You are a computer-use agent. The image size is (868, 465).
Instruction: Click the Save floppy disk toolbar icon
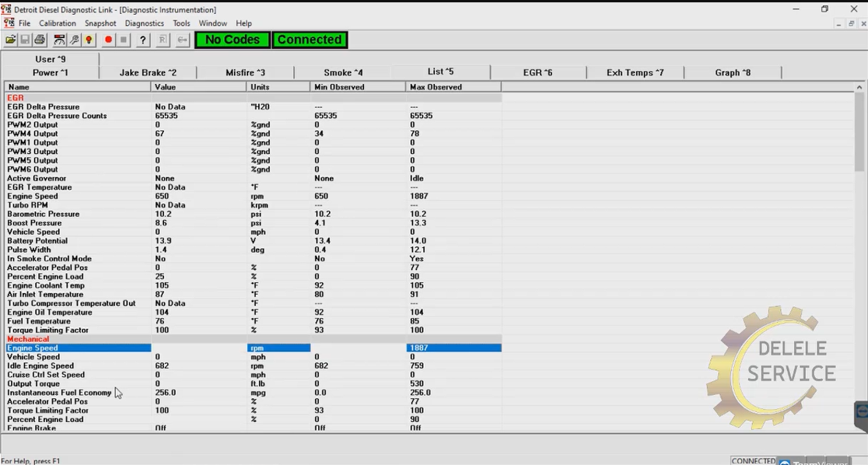(x=25, y=40)
